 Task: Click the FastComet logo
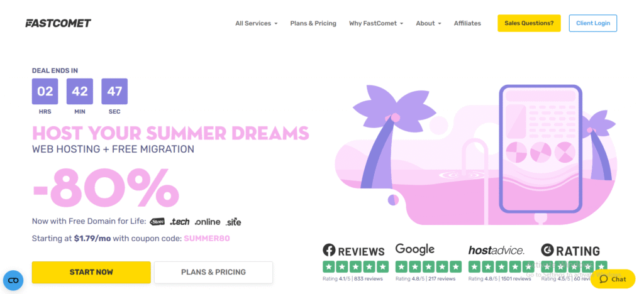(58, 23)
